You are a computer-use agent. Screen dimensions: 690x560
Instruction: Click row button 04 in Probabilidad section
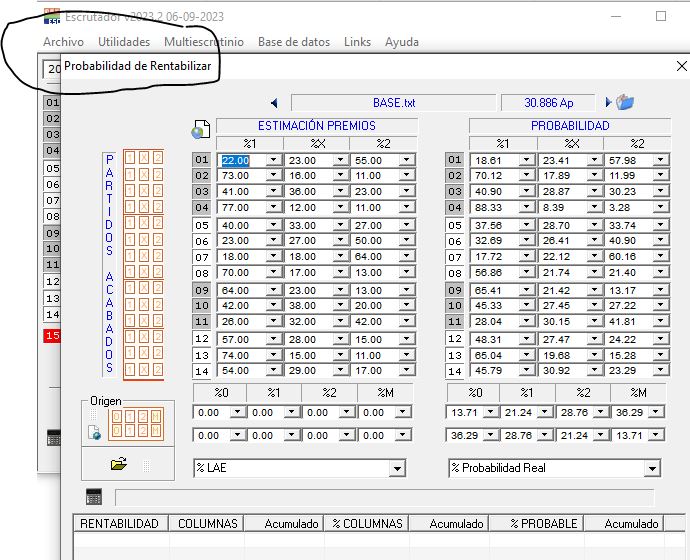click(x=455, y=207)
